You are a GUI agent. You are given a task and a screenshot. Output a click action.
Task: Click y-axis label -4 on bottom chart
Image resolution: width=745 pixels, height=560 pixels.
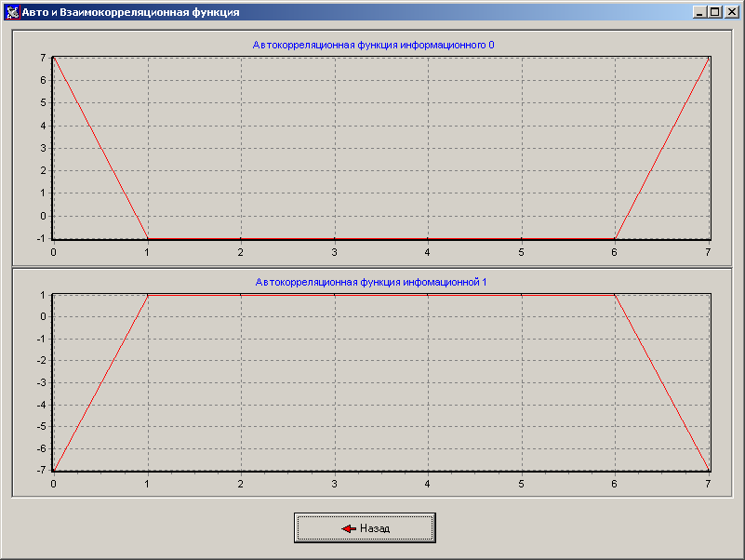42,405
